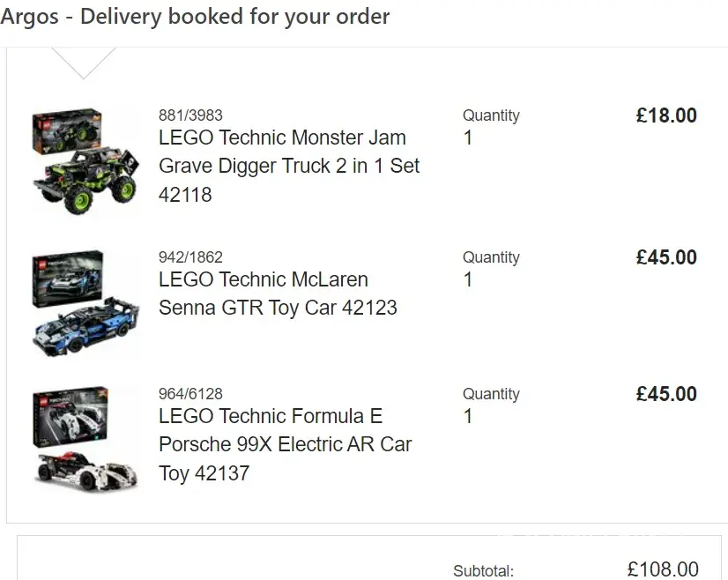Click the Formula E Porsche 99X product image

point(85,440)
